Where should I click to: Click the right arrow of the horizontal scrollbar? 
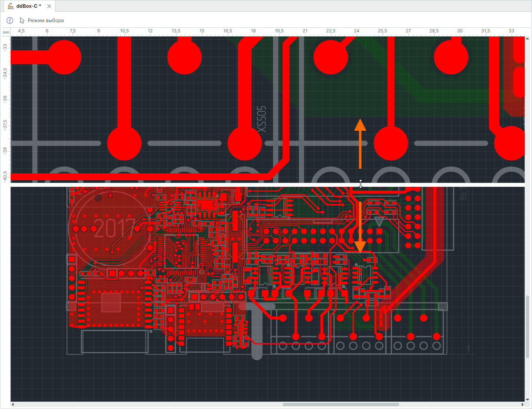pos(522,404)
